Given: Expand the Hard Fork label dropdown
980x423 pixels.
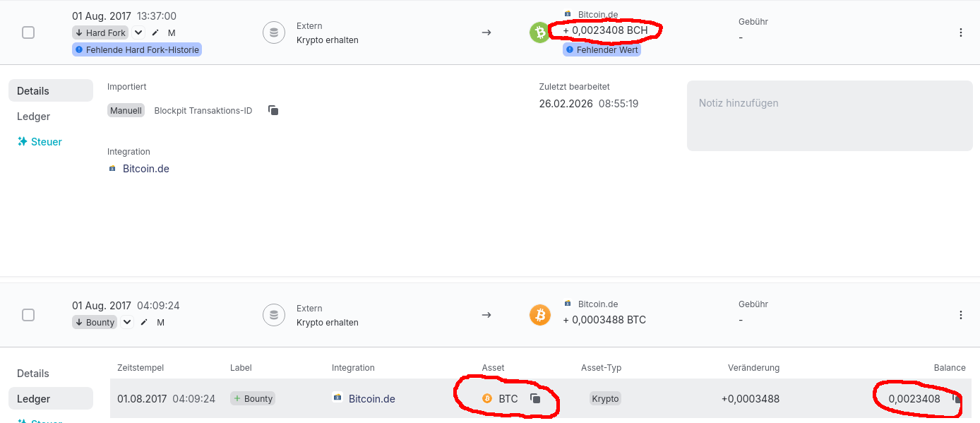Looking at the screenshot, I should click(x=138, y=32).
